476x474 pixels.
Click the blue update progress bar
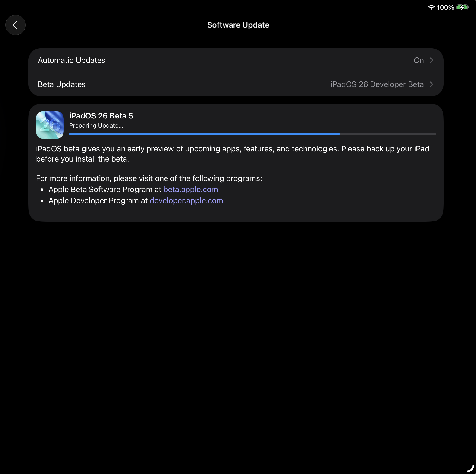coord(205,134)
